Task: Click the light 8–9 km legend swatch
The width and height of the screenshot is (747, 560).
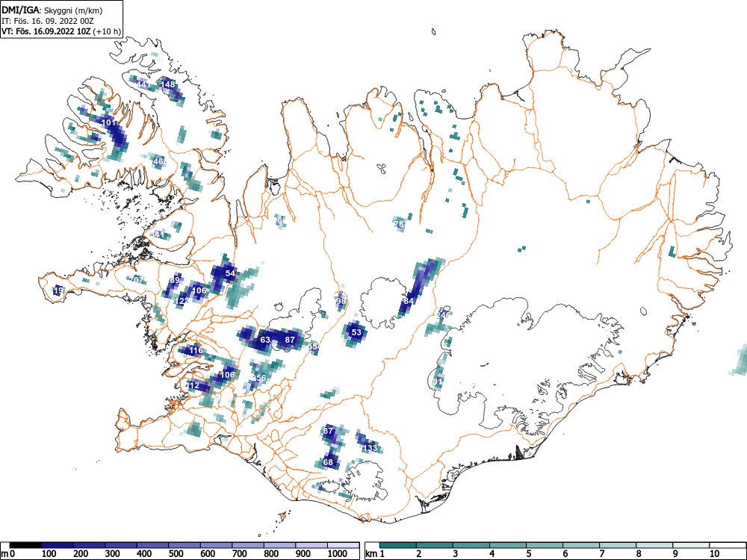Action: tap(654, 545)
